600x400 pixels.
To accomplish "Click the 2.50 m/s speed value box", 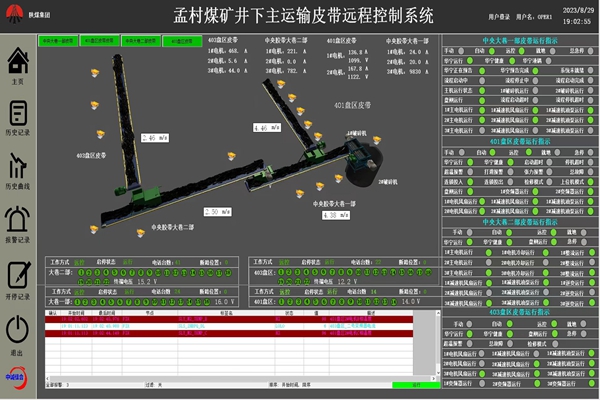I will pos(217,212).
